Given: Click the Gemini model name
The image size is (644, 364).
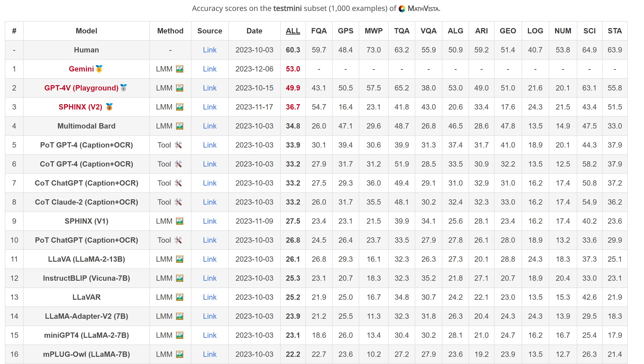Looking at the screenshot, I should pos(81,69).
